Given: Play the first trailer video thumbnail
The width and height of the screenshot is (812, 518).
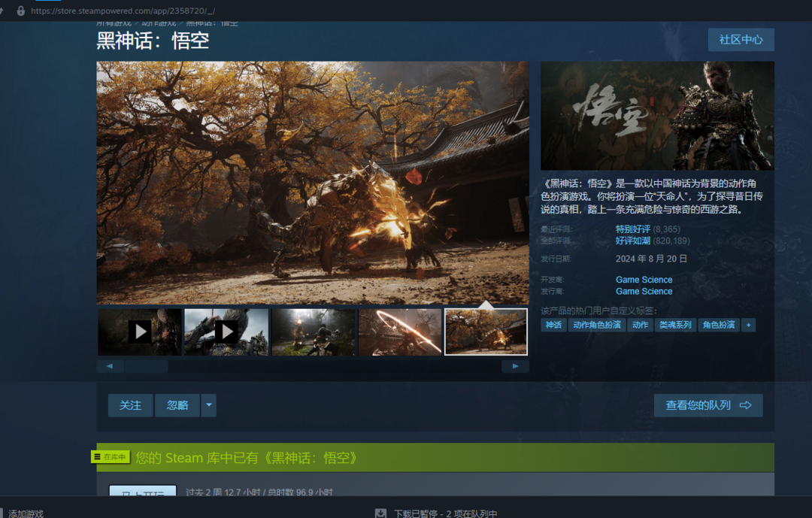Looking at the screenshot, I should (139, 332).
